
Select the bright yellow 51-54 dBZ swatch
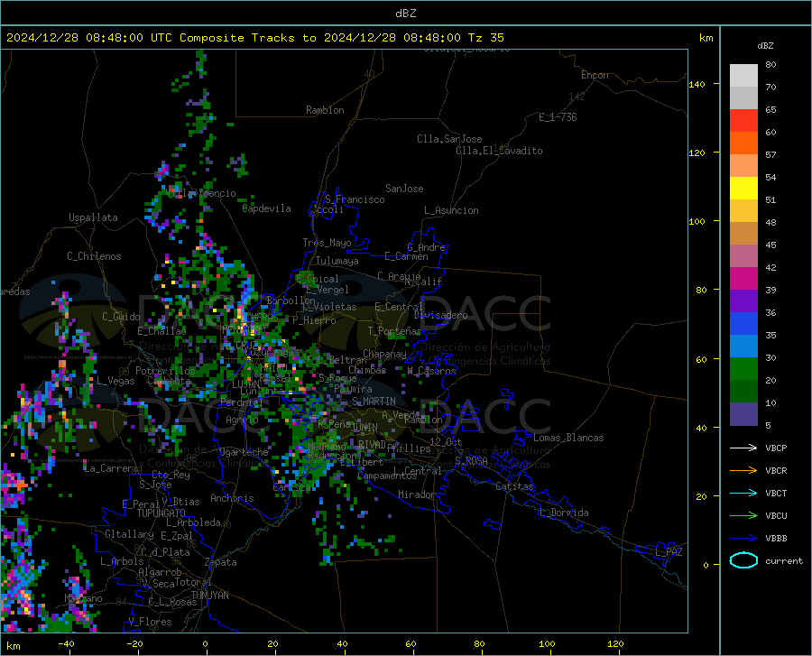(743, 189)
